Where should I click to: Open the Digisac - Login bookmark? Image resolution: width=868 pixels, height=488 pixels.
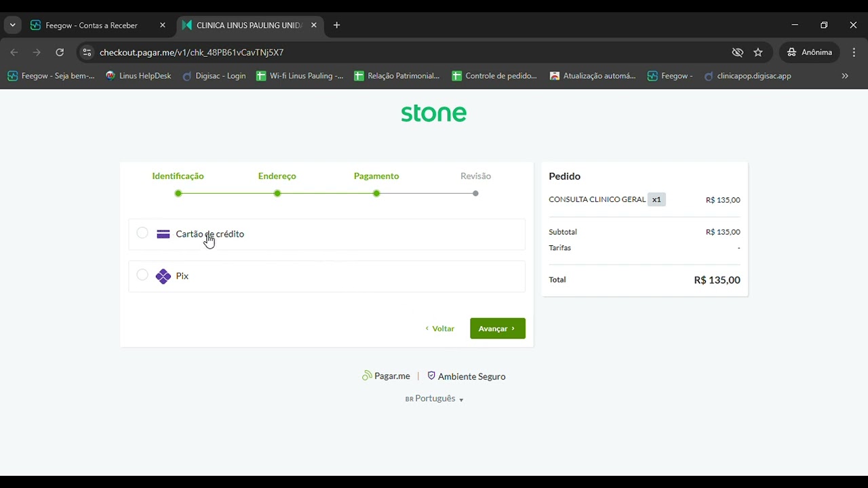[214, 76]
